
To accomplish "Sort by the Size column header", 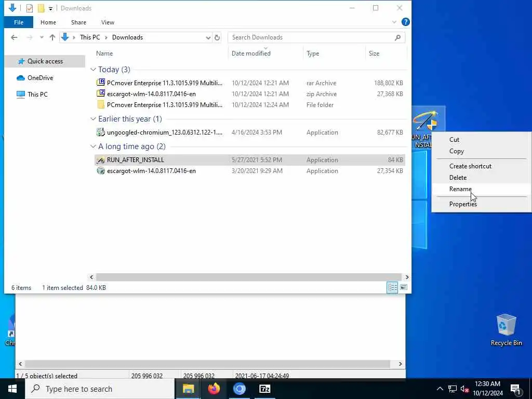I will 374,54.
